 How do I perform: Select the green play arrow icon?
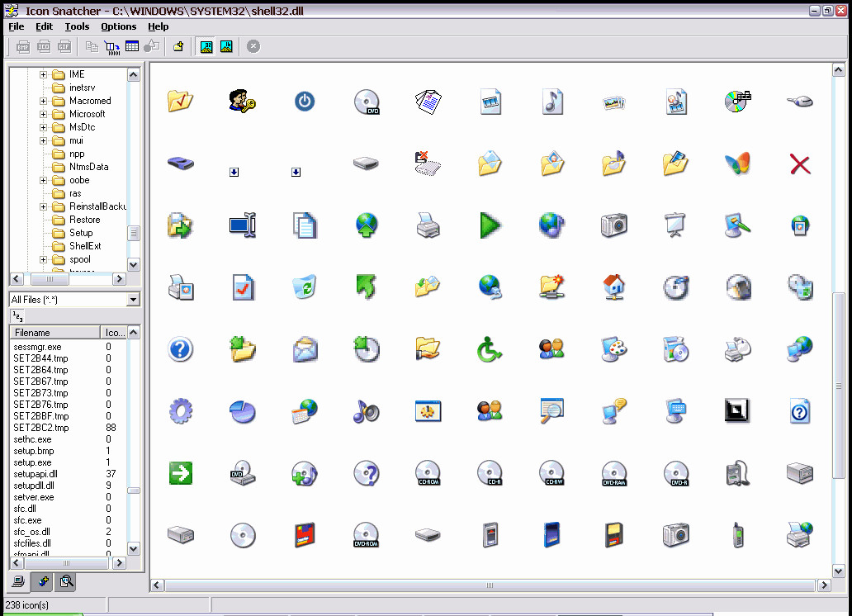490,225
